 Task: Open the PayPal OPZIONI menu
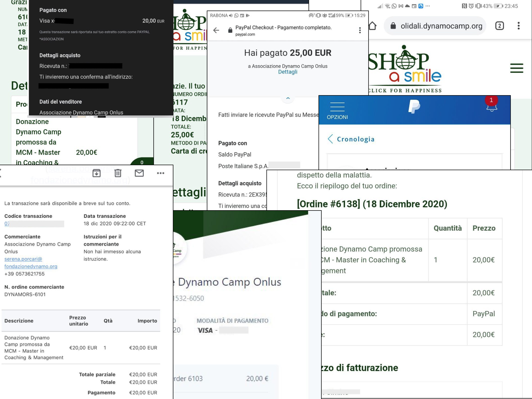coord(337,111)
